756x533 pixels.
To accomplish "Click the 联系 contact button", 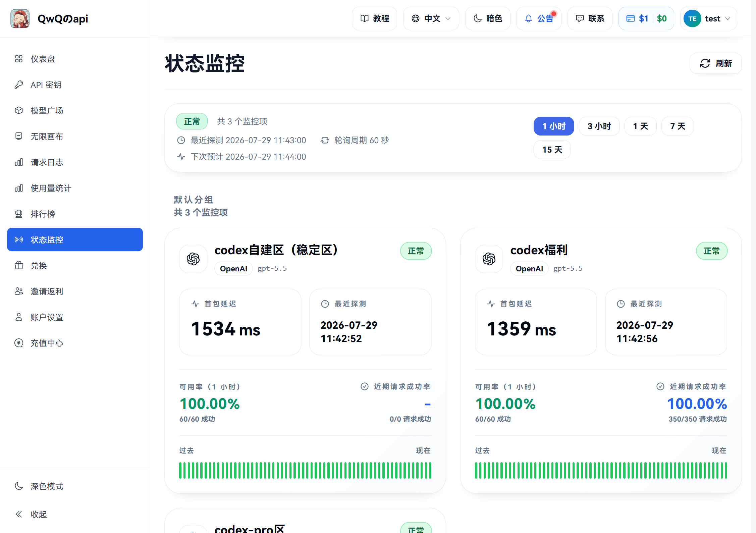I will [x=590, y=18].
